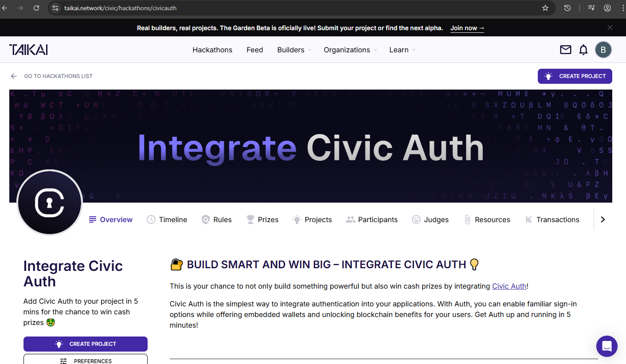Click Create Project button in left sidebar
Screen dimensions: 626x364
point(86,344)
